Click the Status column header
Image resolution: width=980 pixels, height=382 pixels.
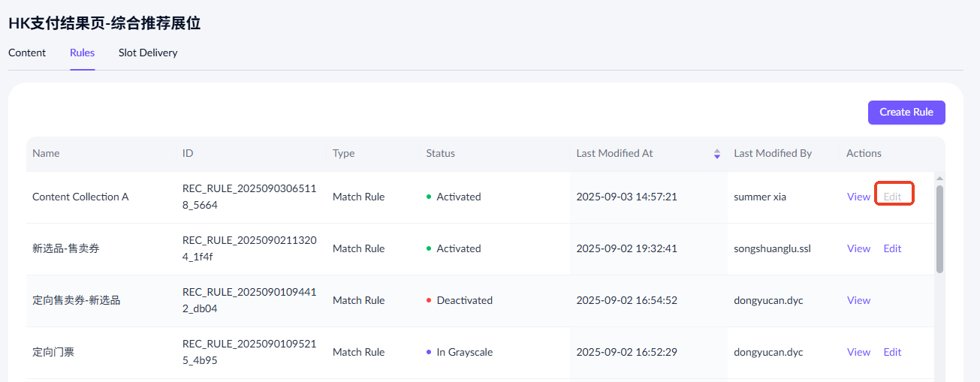(x=440, y=153)
